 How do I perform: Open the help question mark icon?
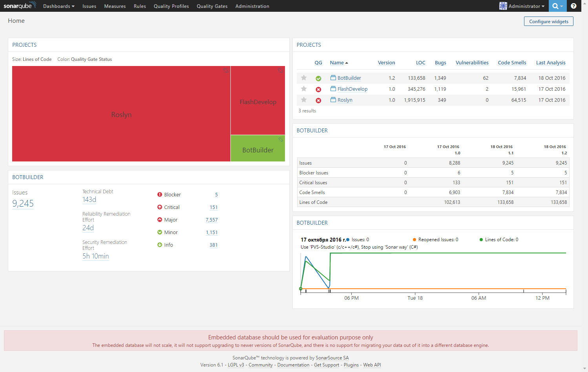click(573, 6)
